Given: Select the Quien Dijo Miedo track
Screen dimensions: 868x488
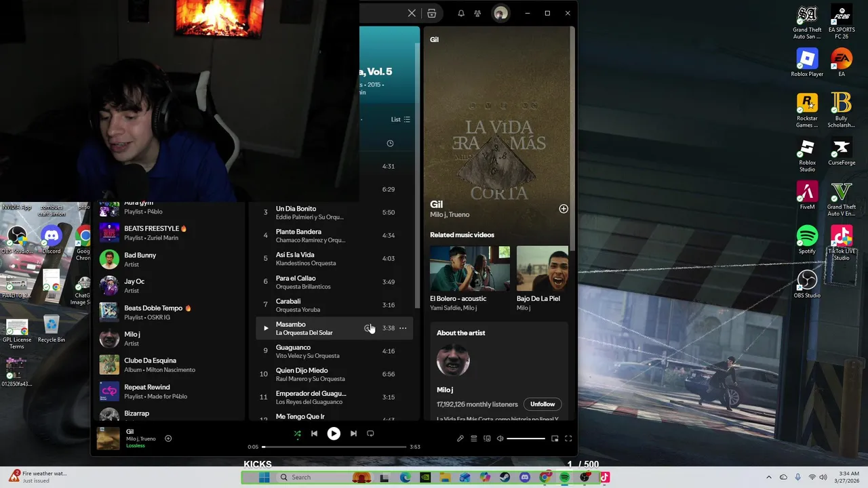Looking at the screenshot, I should pos(334,374).
